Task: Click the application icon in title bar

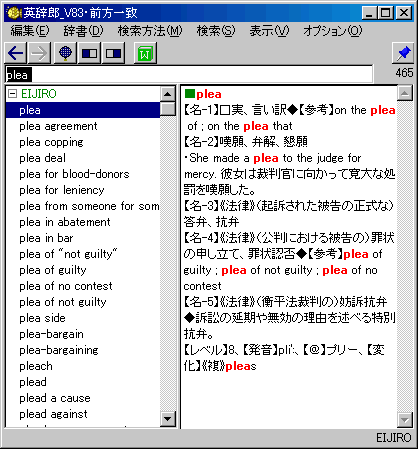Action: pyautogui.click(x=14, y=13)
